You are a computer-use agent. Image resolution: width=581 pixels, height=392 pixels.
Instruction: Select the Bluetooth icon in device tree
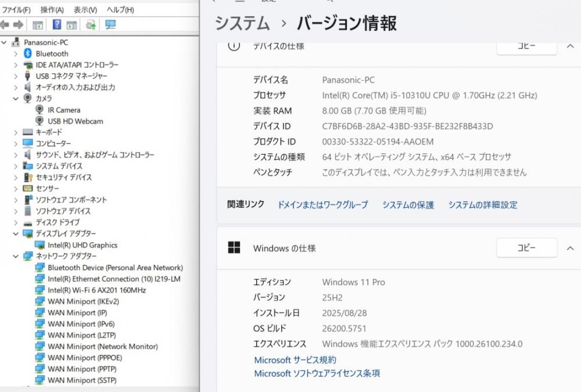(x=28, y=53)
